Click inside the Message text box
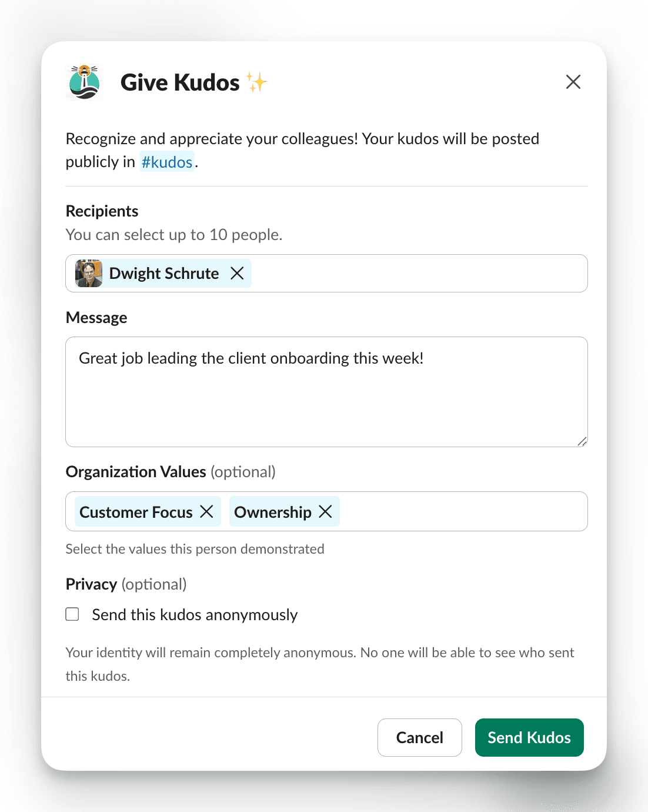The width and height of the screenshot is (648, 812). point(327,392)
